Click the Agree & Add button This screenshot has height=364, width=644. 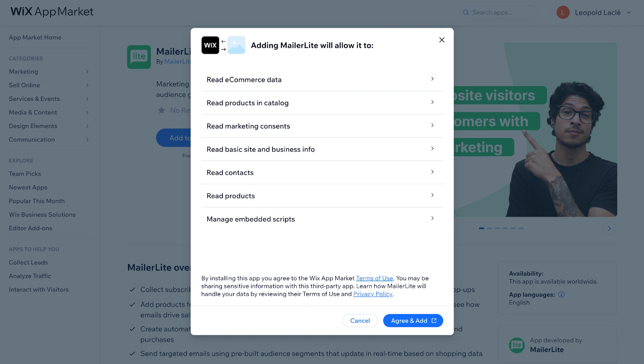(413, 321)
